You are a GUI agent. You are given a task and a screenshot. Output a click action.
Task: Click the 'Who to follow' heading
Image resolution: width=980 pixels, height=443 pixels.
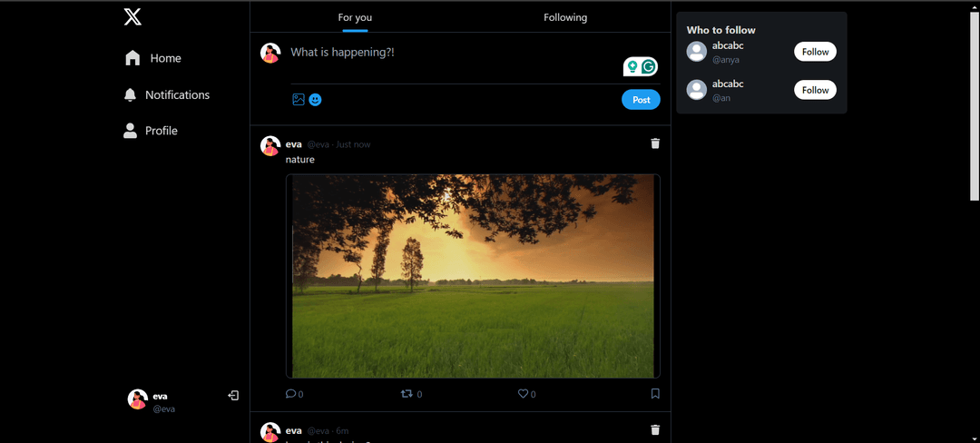(720, 30)
